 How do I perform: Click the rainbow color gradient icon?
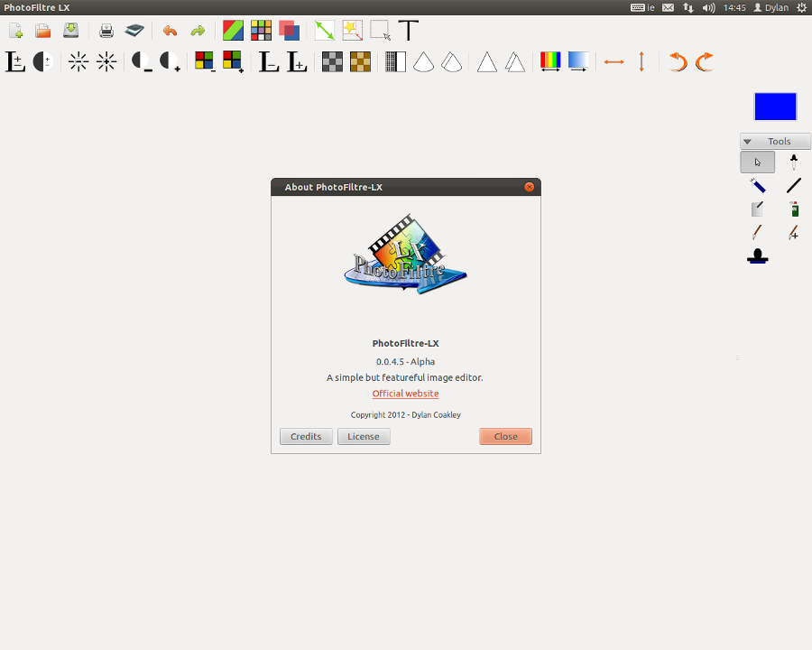[x=550, y=61]
